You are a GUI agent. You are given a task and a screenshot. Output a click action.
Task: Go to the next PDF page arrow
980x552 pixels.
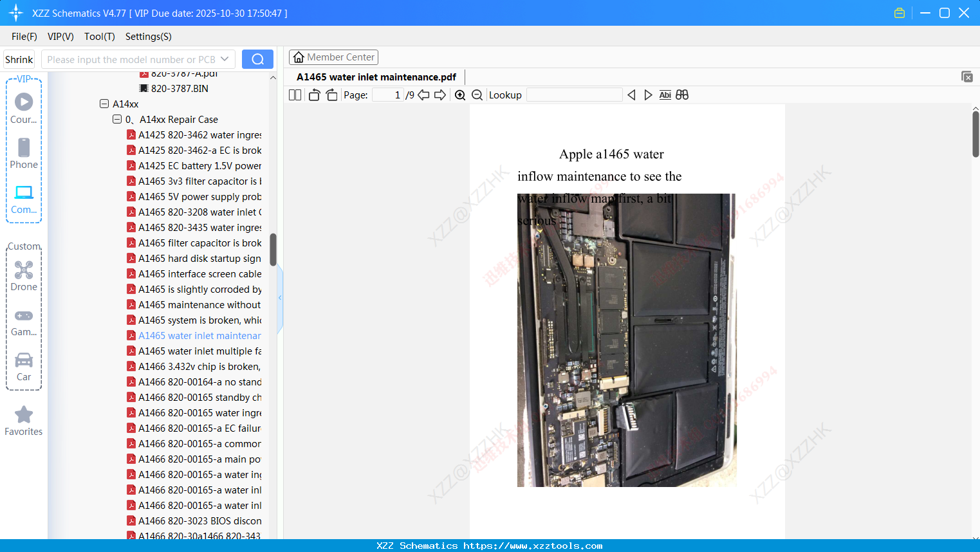(x=440, y=95)
